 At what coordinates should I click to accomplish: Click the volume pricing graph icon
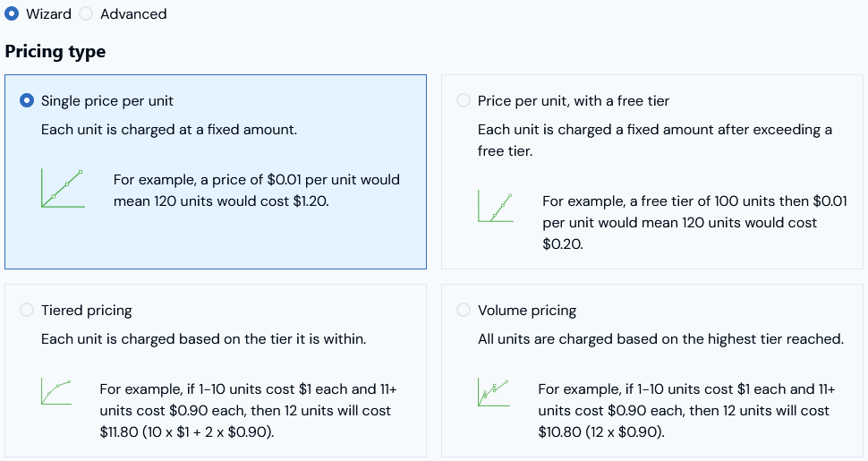click(x=494, y=392)
